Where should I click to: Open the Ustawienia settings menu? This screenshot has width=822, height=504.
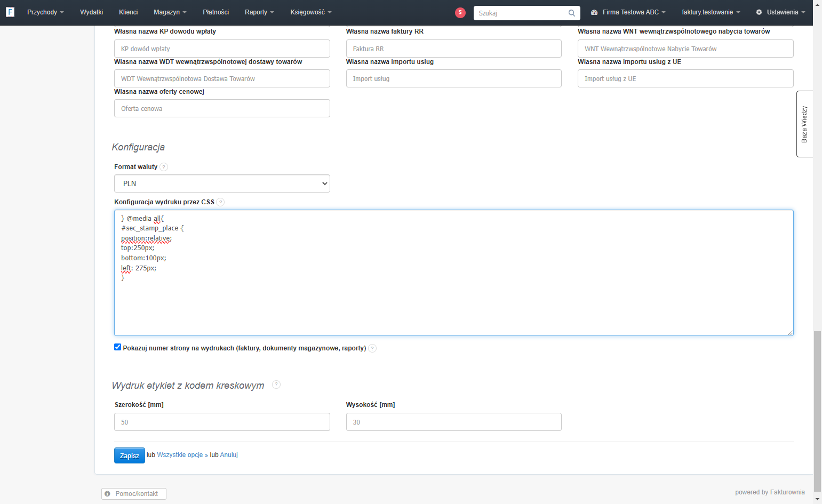780,12
